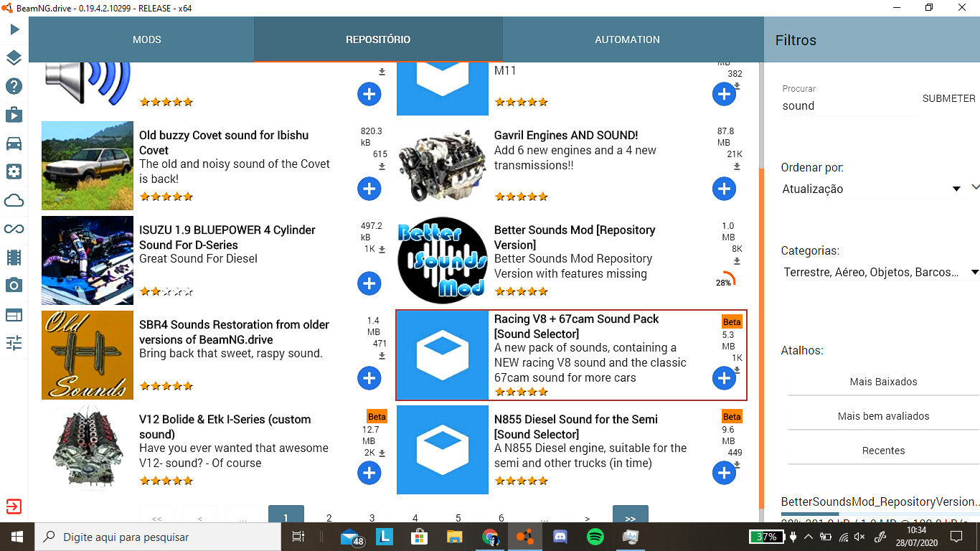Screen dimensions: 980x551
Task: Click the Procurar search field containing sound
Action: [x=847, y=105]
